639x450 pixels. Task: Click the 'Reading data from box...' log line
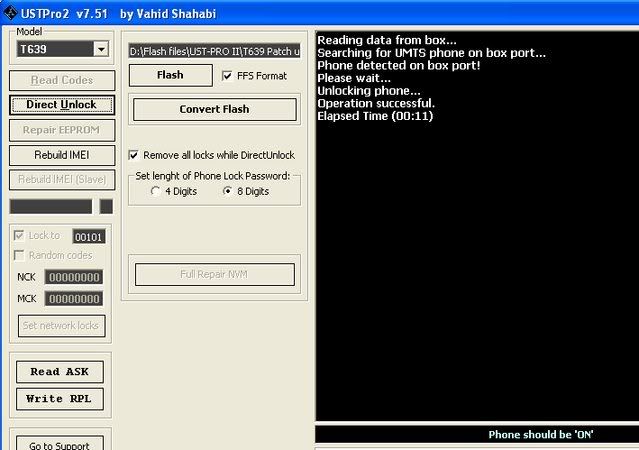point(387,40)
